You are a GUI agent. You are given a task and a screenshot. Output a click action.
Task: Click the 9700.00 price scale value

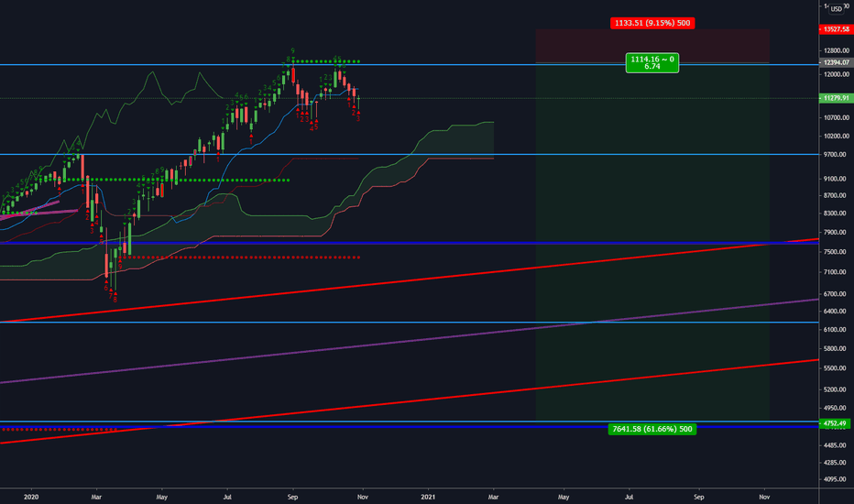836,155
